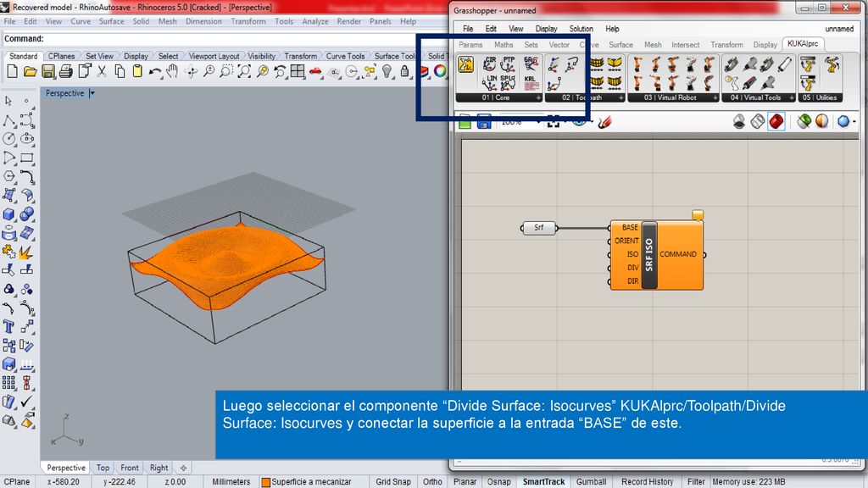
Task: Click the color wheel icon in Rhino toolbar
Action: pos(440,71)
